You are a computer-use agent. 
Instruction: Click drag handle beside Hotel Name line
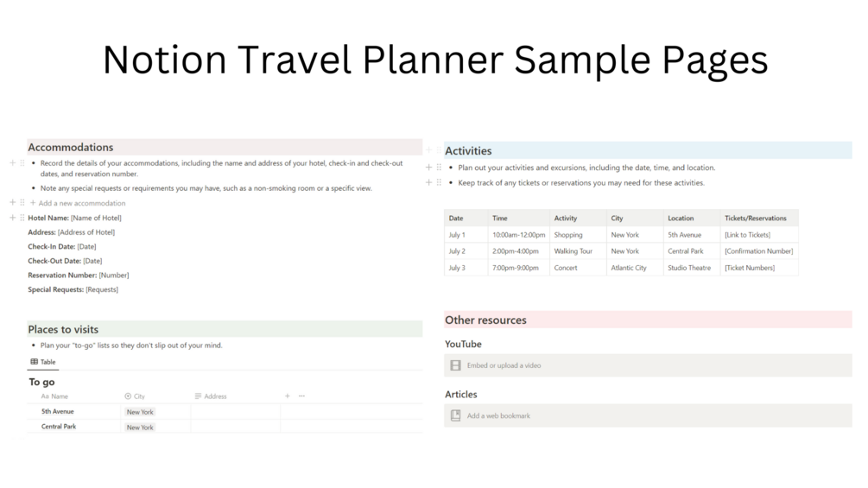(22, 218)
